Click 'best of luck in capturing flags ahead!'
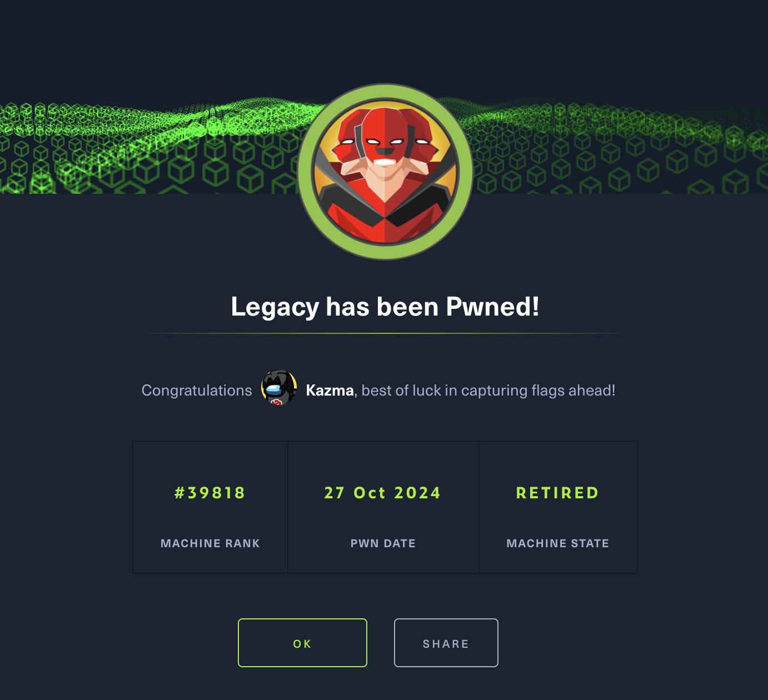 coord(488,391)
